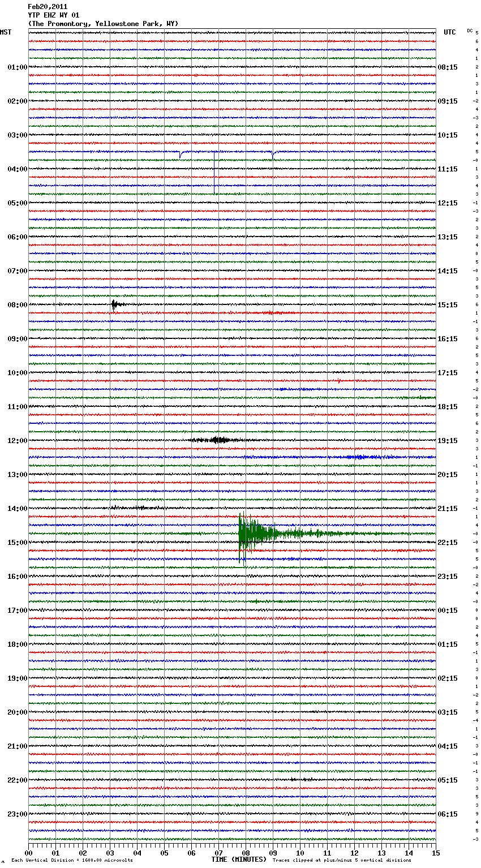The height and width of the screenshot is (868, 481).
Task: Select the 15:00 MST time label
Action: (17, 543)
